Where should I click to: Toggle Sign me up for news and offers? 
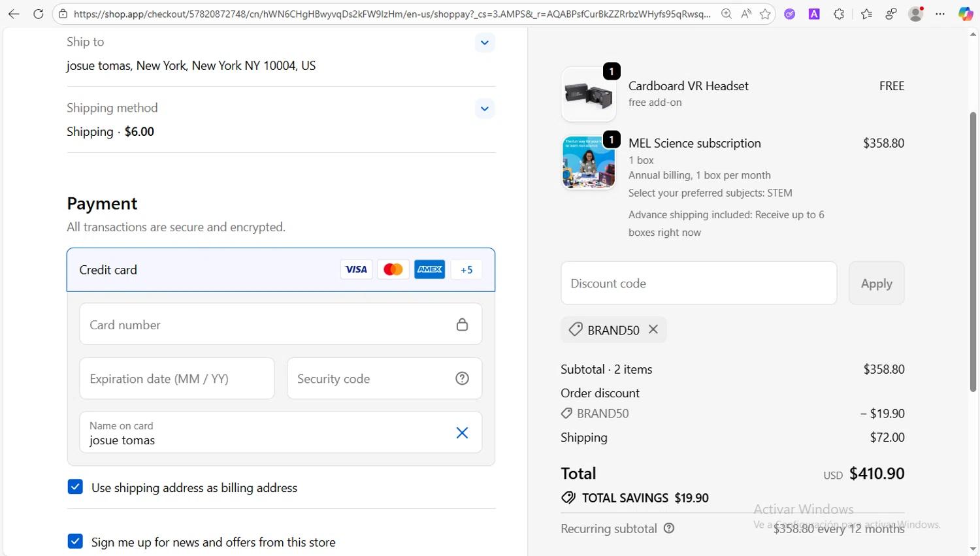(75, 541)
